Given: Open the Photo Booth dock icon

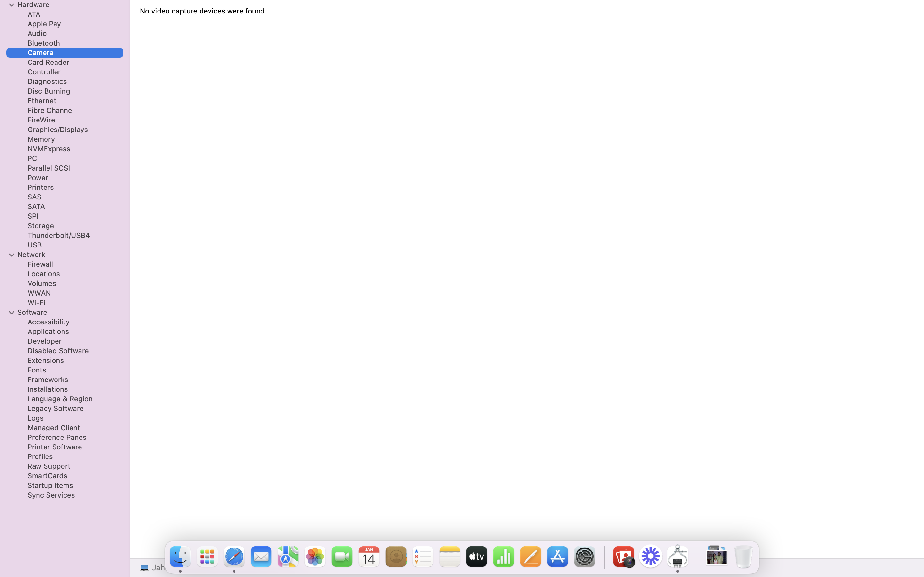Looking at the screenshot, I should pos(623,556).
